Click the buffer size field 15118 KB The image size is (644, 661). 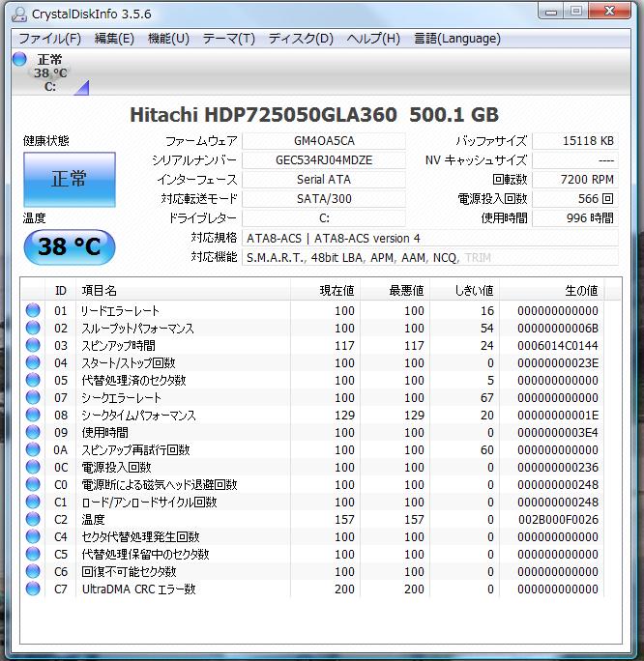pyautogui.click(x=575, y=141)
